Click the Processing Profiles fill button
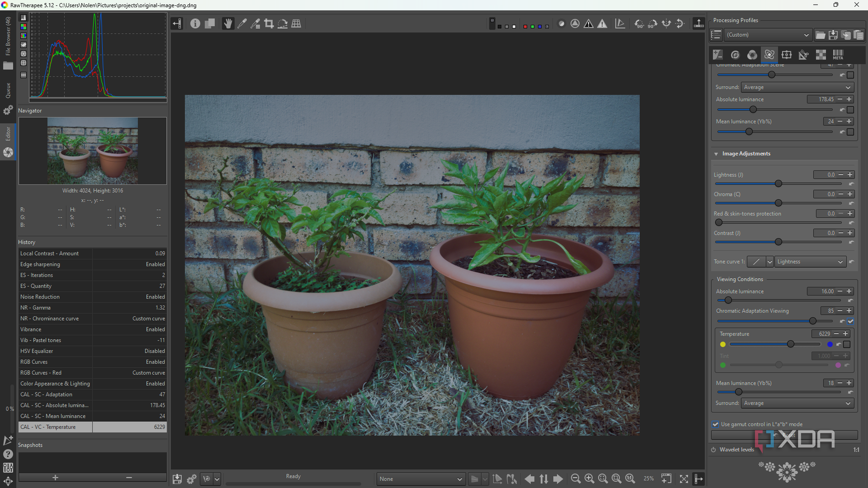868x488 pixels. click(716, 35)
